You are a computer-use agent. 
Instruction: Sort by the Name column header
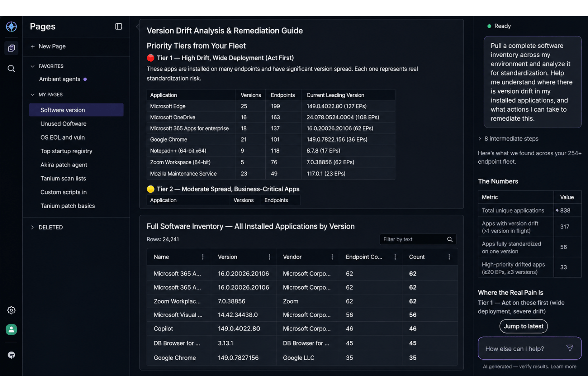[161, 257]
